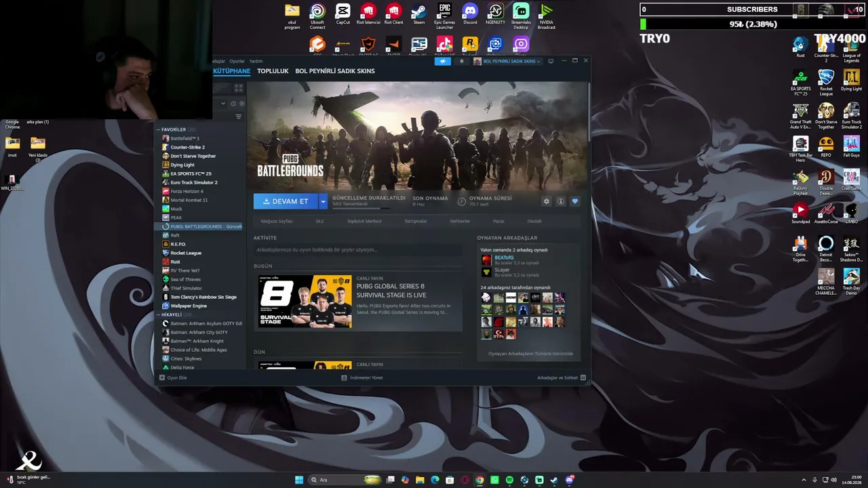Open Arkadaşlar ve Sohbet panel

[x=561, y=378]
